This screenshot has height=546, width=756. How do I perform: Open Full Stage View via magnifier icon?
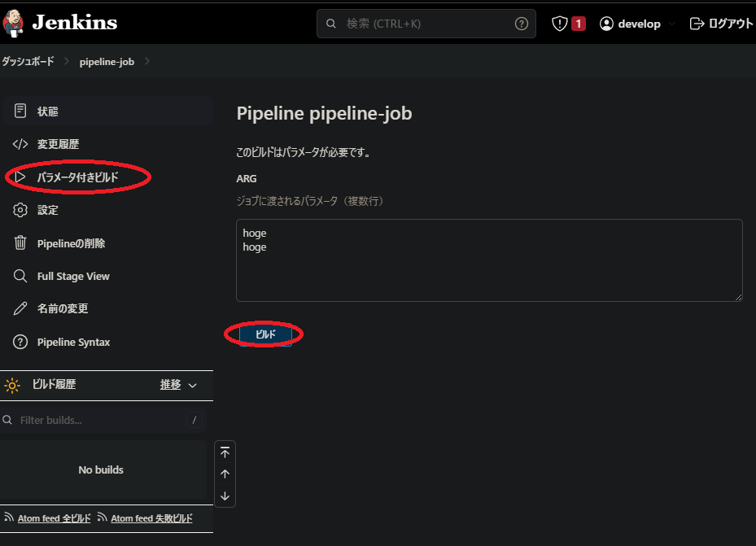(x=18, y=275)
